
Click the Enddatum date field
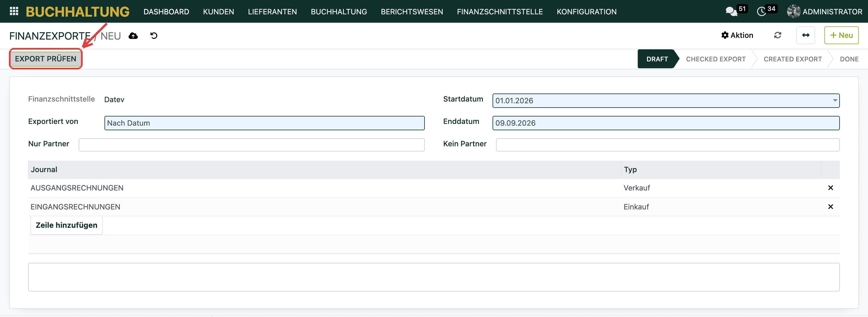[666, 123]
